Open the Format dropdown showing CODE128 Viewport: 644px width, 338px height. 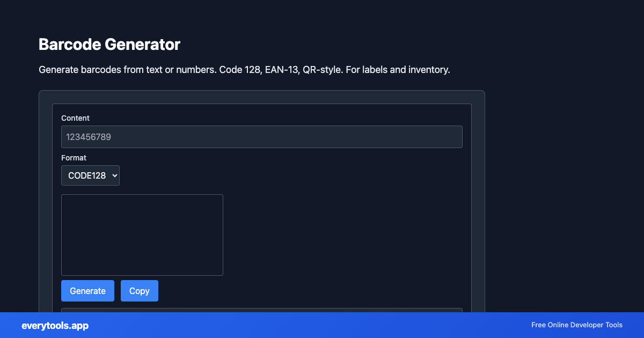pyautogui.click(x=90, y=175)
